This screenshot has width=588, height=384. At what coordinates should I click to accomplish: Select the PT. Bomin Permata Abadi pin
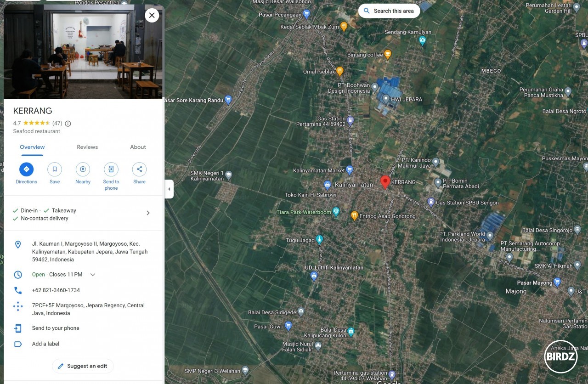[x=438, y=183]
